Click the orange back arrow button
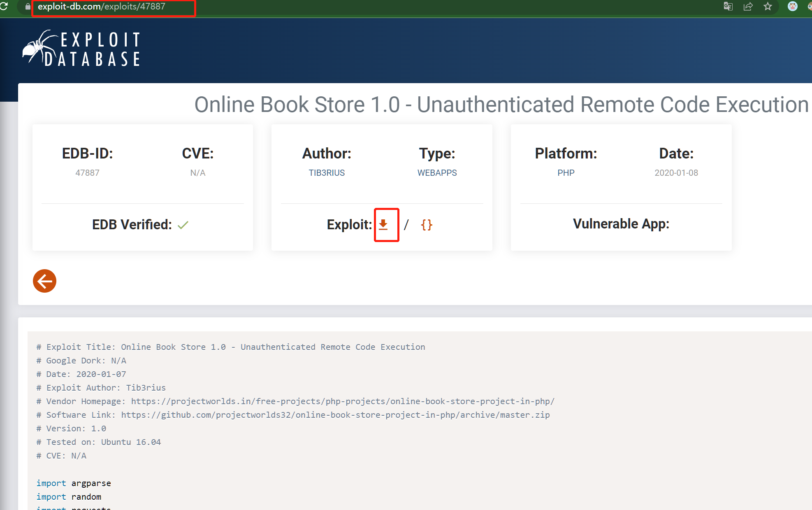This screenshot has height=510, width=812. click(x=44, y=281)
